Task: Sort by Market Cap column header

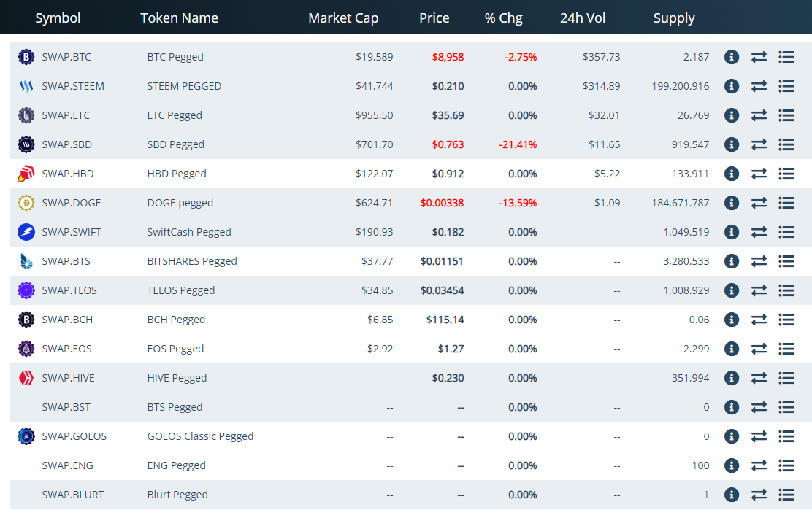Action: click(342, 18)
